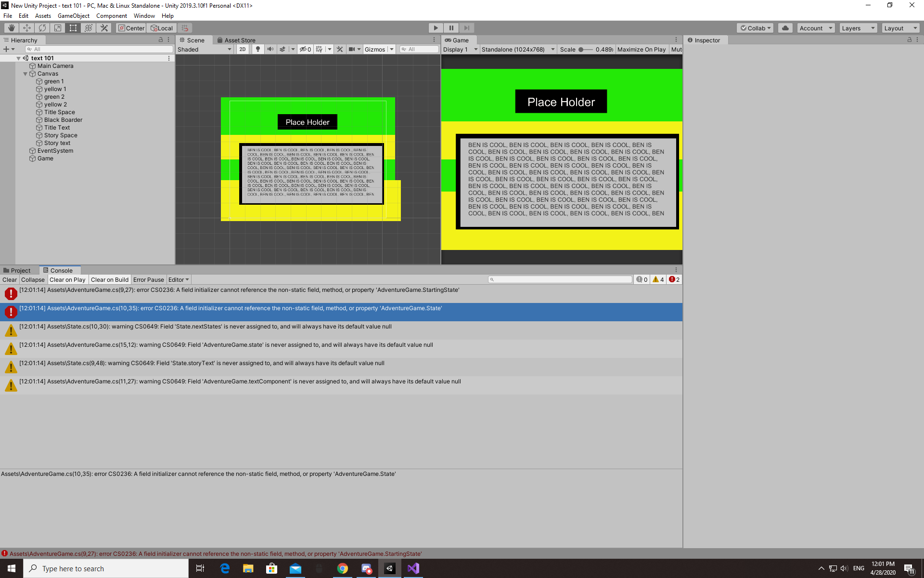Image resolution: width=924 pixels, height=578 pixels.
Task: Toggle console error count filter
Action: (674, 279)
